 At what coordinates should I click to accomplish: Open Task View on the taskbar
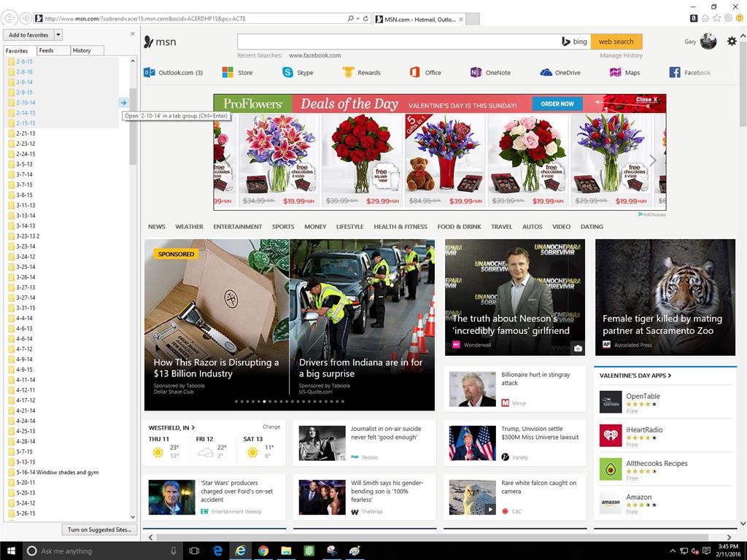coord(194,551)
